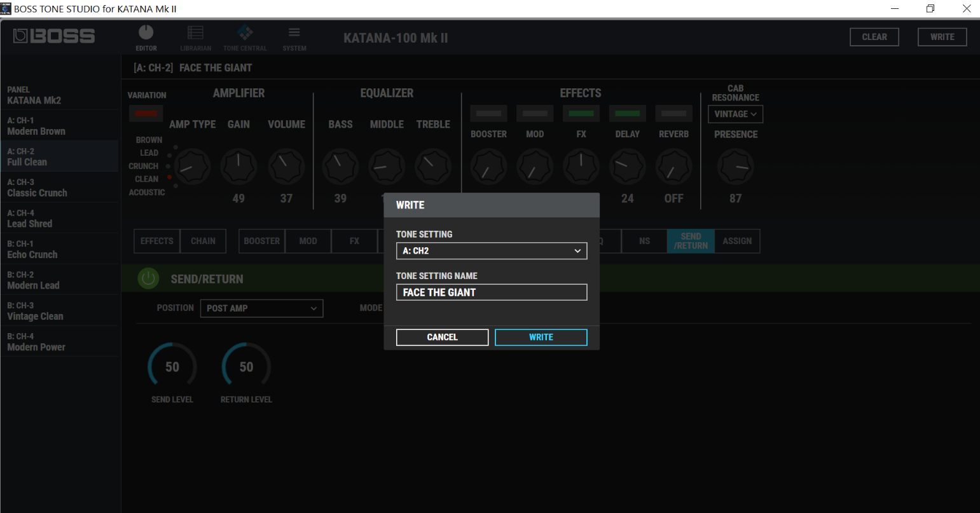Screen dimensions: 980x513
Task: Open the Position Post Amp dropdown
Action: (261, 308)
